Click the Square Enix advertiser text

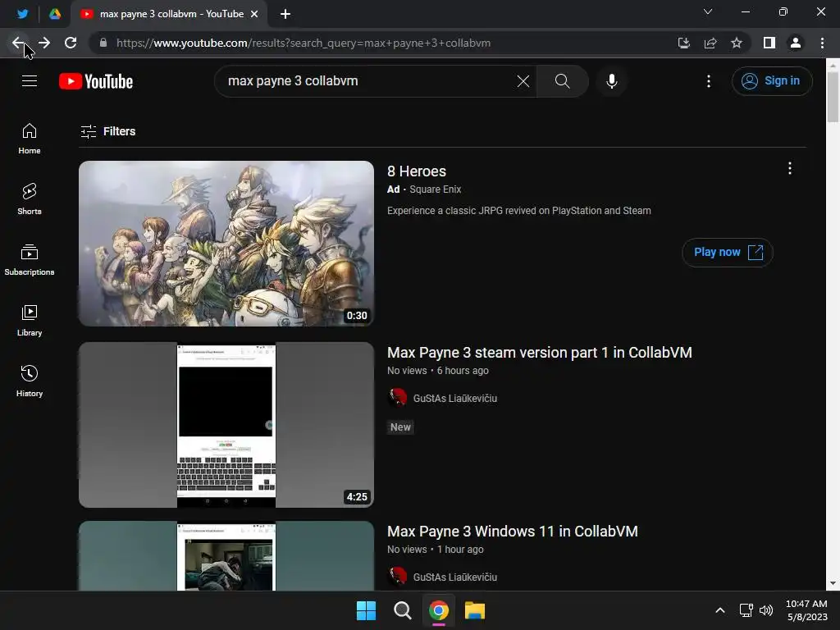435,189
